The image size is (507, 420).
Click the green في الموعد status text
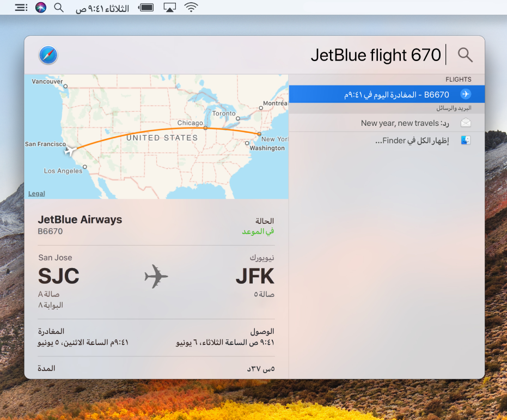point(258,232)
